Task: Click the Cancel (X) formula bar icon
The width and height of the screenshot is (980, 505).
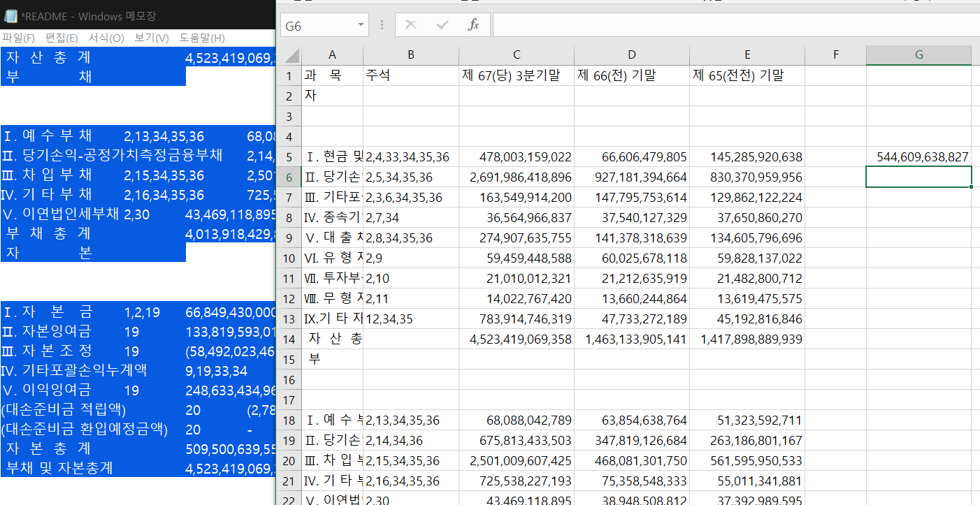Action: coord(410,25)
